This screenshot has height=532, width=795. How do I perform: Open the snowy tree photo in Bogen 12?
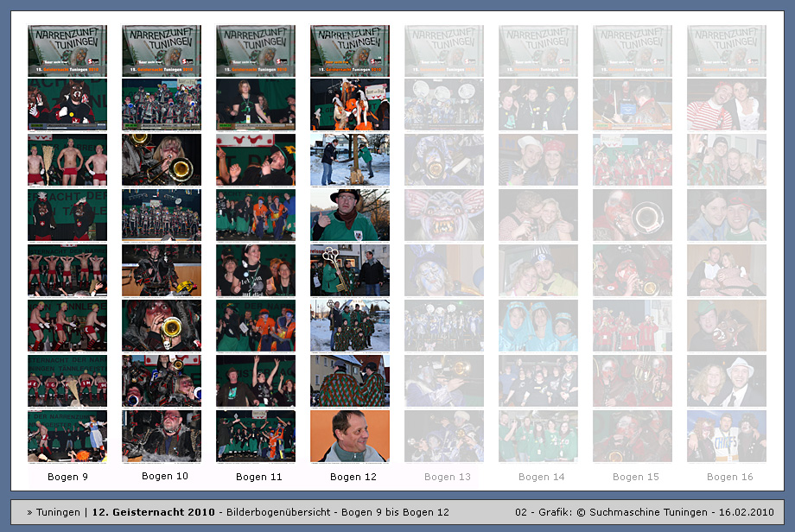tap(349, 160)
